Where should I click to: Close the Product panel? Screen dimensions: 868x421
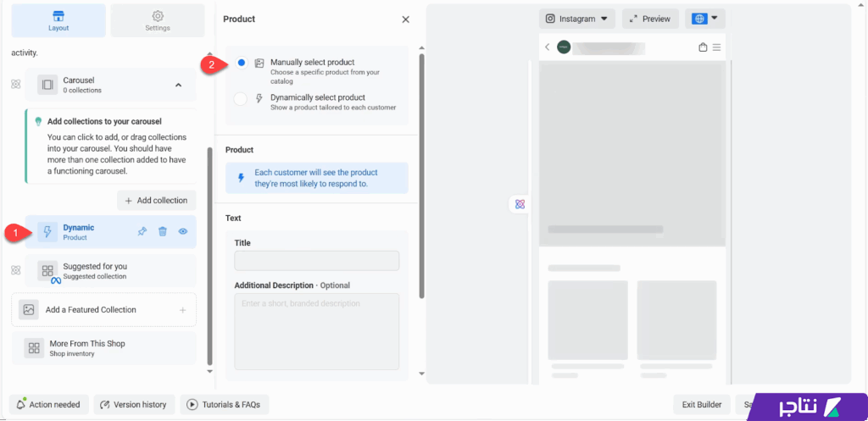(x=405, y=19)
